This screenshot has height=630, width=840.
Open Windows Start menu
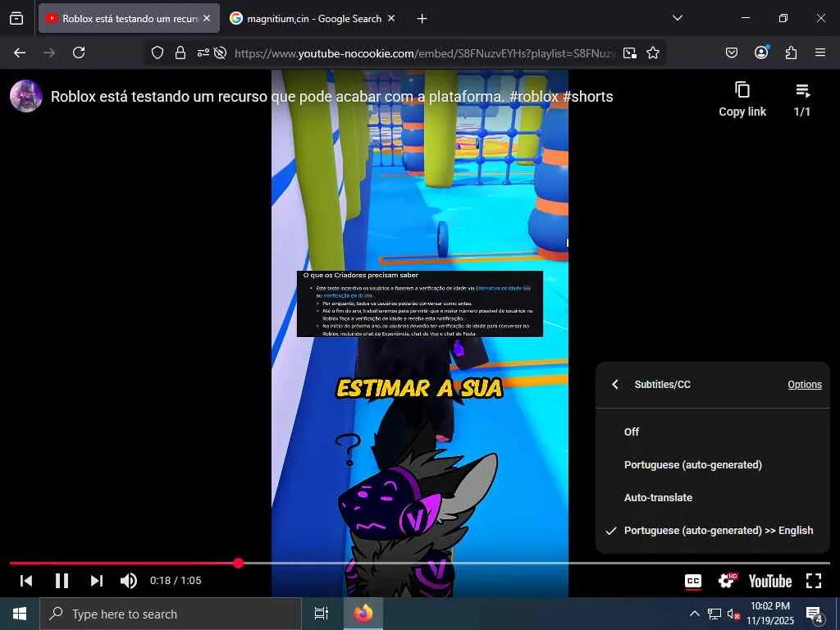coord(20,614)
